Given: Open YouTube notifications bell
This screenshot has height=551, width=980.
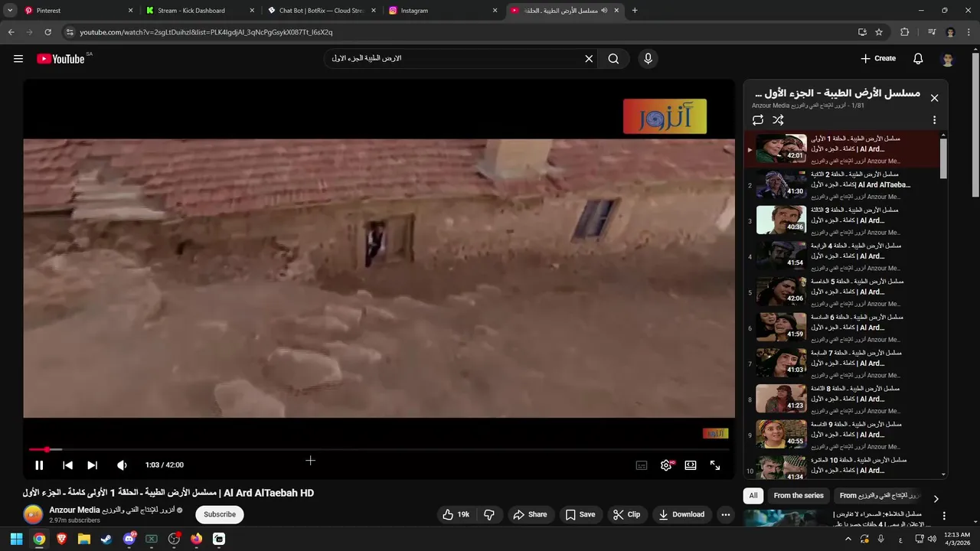Looking at the screenshot, I should coord(918,59).
